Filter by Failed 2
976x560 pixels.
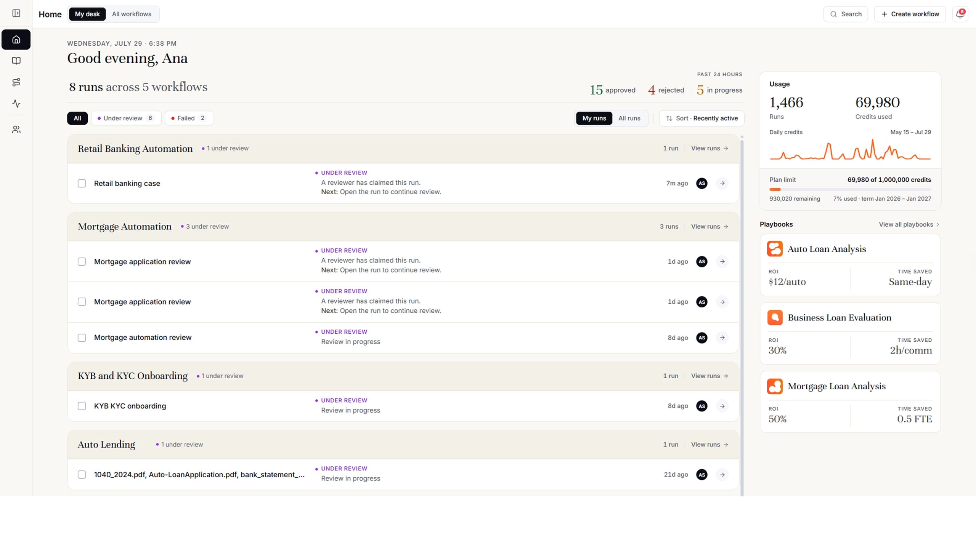pos(189,118)
